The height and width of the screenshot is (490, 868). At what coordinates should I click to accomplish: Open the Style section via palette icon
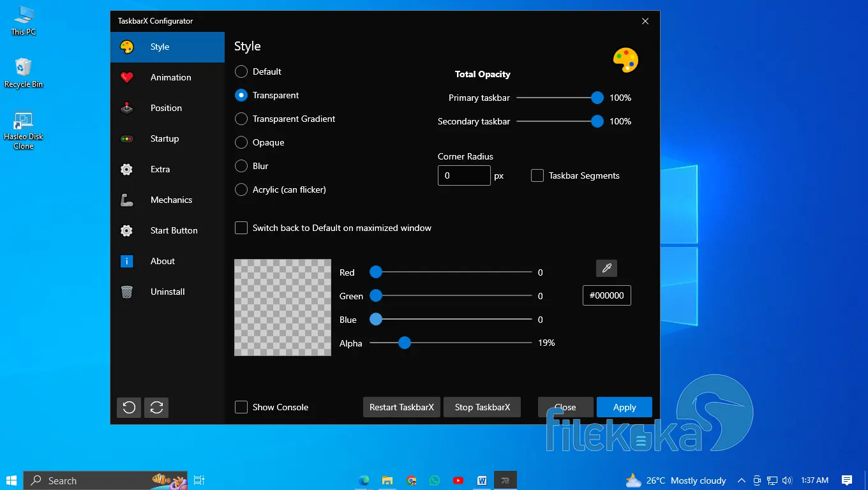(127, 47)
